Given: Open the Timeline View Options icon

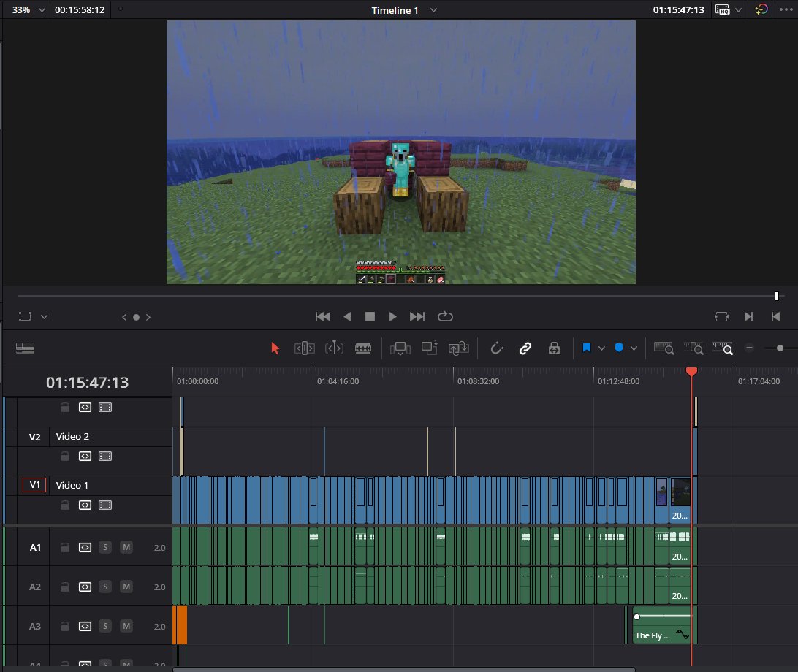Looking at the screenshot, I should click(x=25, y=348).
